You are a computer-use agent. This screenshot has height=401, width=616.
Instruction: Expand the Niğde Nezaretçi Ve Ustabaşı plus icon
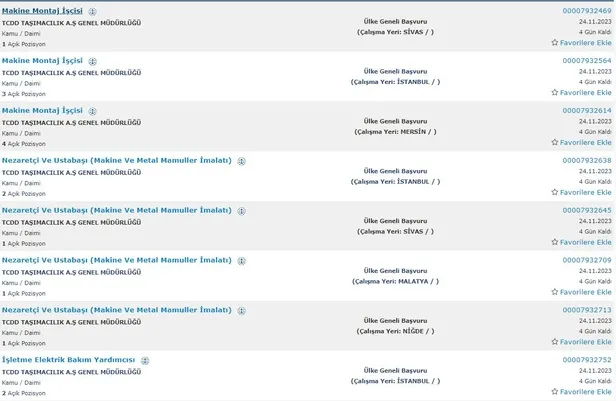point(241,310)
